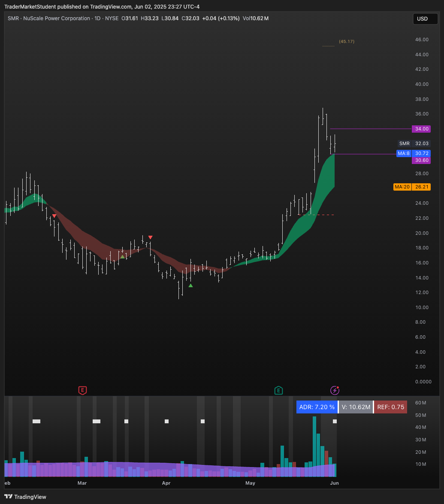Click the Mar label on the time axis
This screenshot has height=504, width=444.
82,483
